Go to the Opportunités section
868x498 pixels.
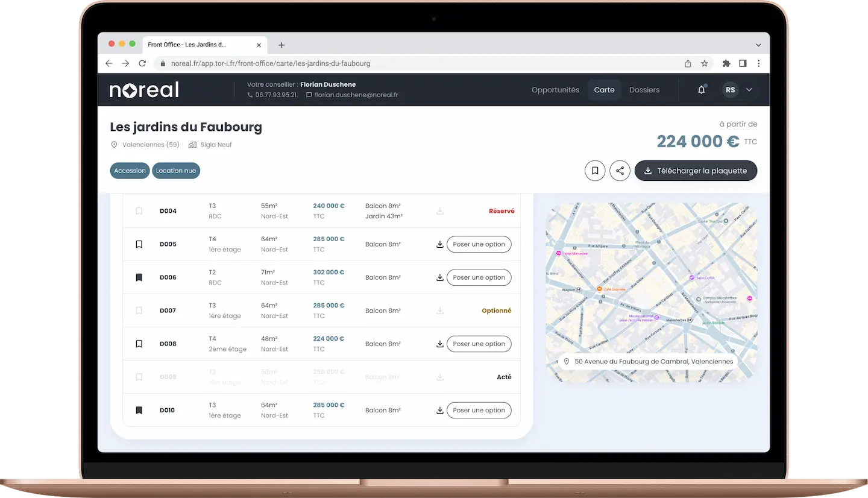[555, 90]
